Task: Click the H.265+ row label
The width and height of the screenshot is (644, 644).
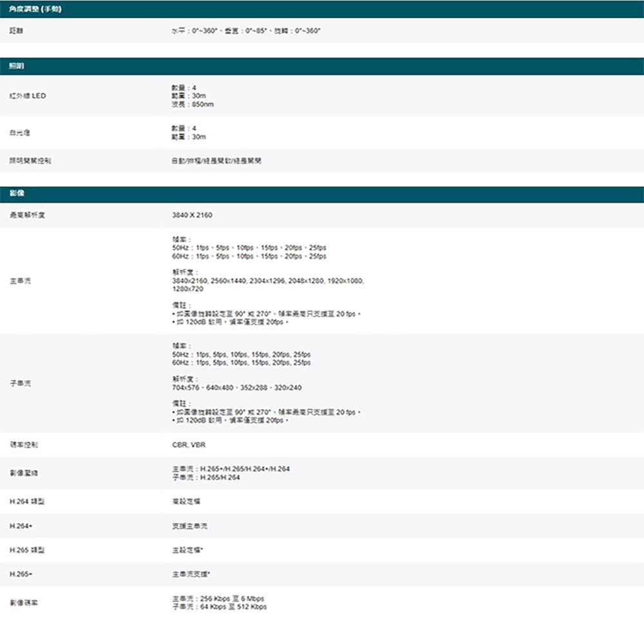Action: [19, 574]
